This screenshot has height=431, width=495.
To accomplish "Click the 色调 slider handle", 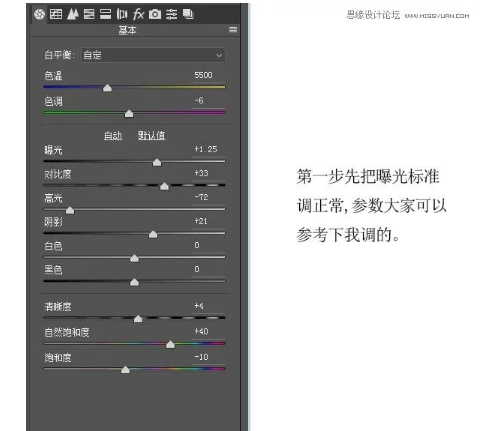I will point(129,113).
